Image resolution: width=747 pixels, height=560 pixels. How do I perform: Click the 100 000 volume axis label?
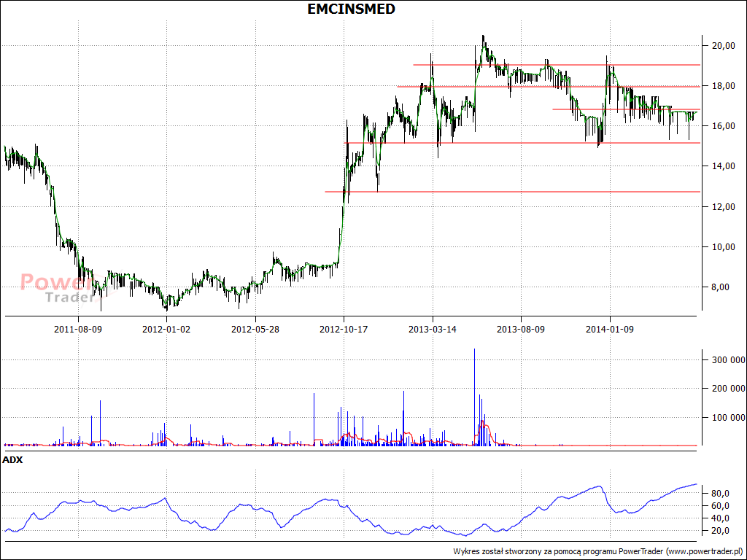(729, 418)
